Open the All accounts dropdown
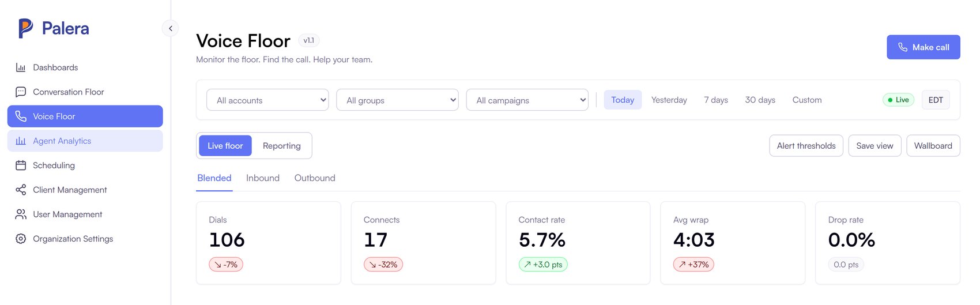Screen dimensions: 980x305 (267, 100)
